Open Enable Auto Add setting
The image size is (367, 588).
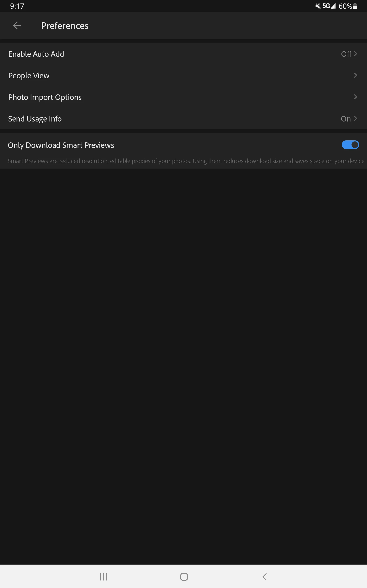coord(183,54)
